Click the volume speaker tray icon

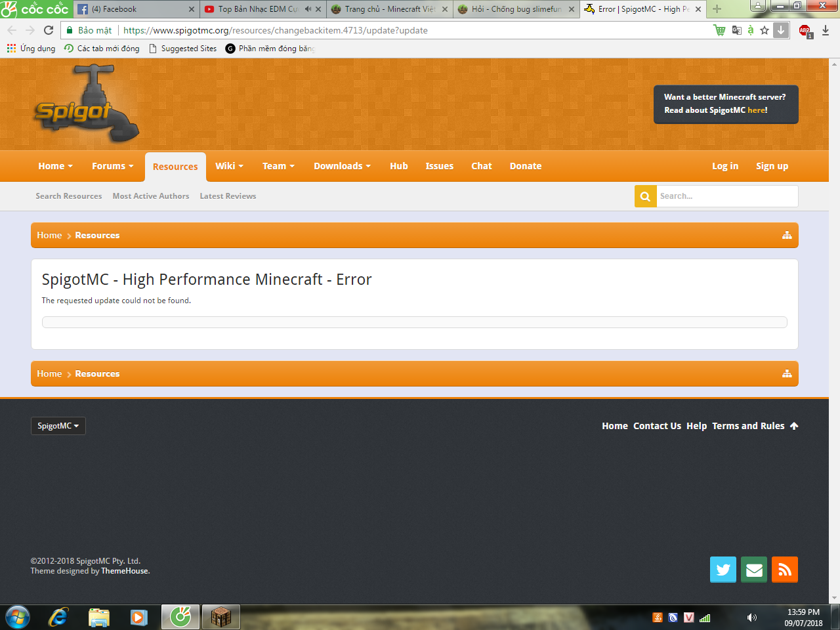pyautogui.click(x=751, y=618)
